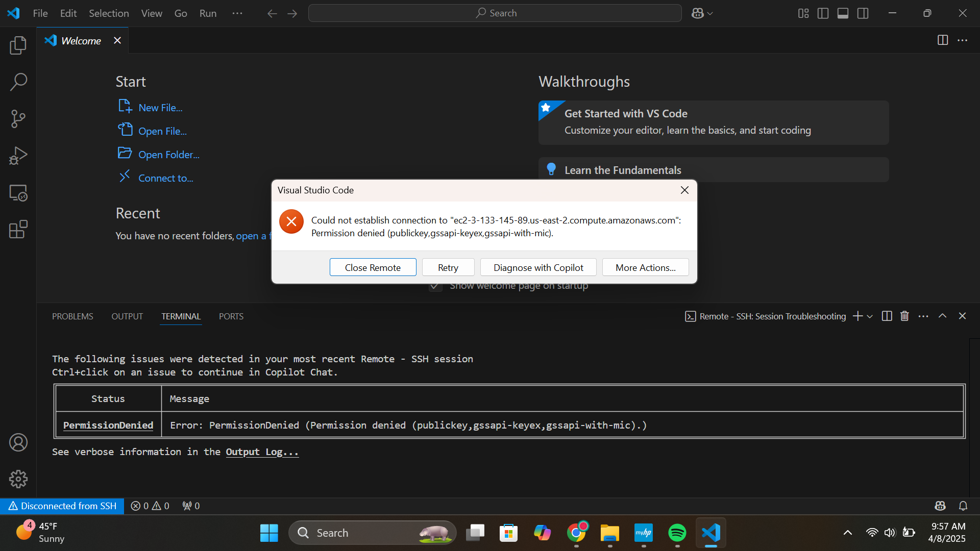The width and height of the screenshot is (980, 551).
Task: Click Diagnose with Copilot button
Action: pyautogui.click(x=538, y=267)
